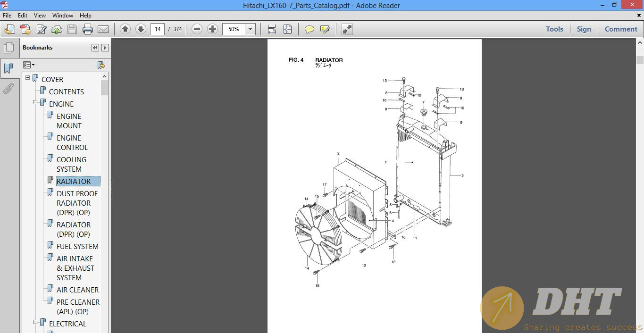Click the Read mode fullscreen icon

click(347, 29)
